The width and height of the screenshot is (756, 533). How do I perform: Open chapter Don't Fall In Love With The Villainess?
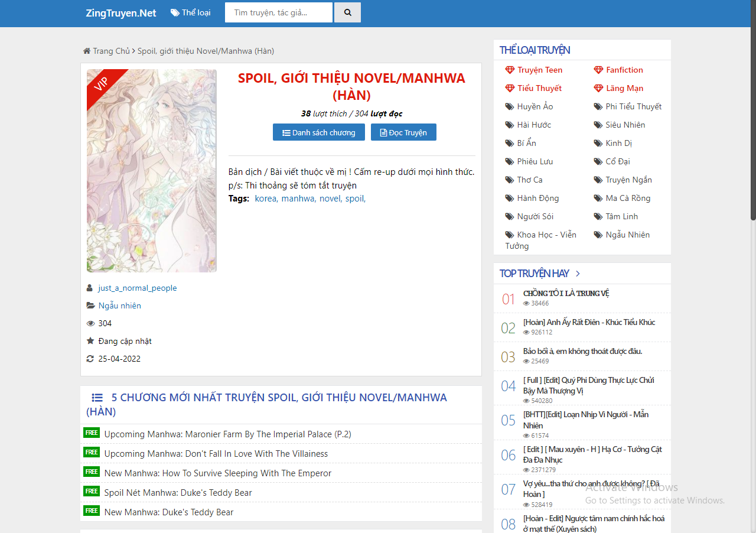(x=216, y=453)
